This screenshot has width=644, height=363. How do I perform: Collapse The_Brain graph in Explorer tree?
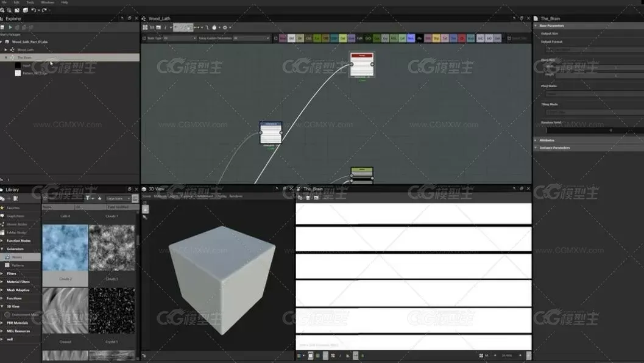5,57
